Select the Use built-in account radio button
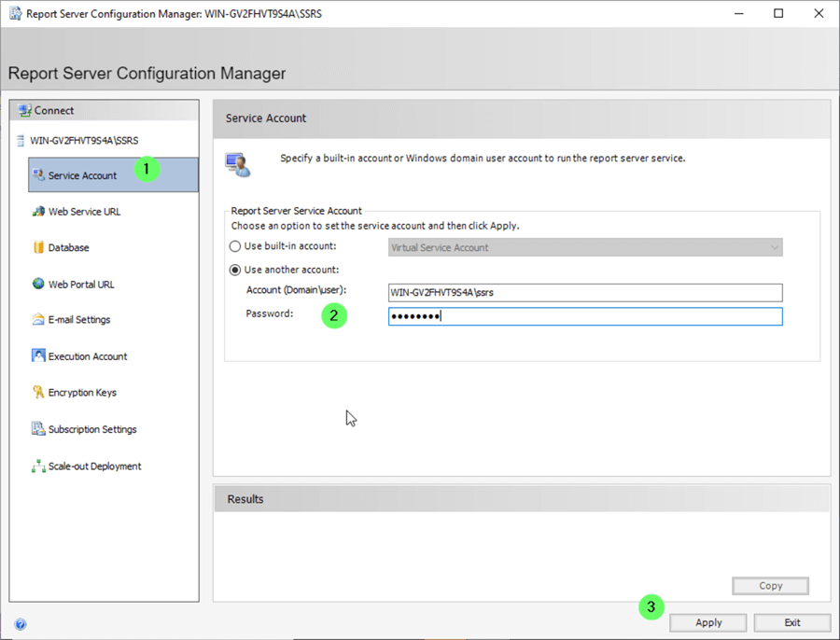 coord(235,246)
